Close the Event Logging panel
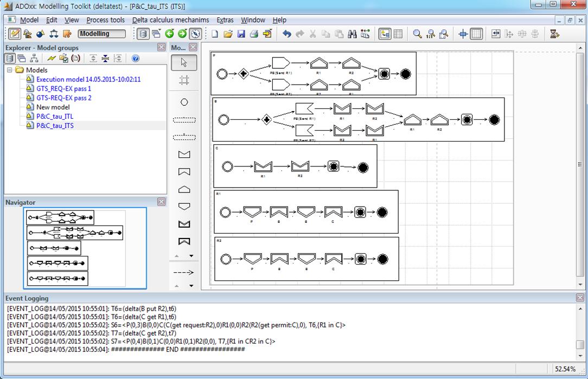588x379 pixels. coord(580,298)
